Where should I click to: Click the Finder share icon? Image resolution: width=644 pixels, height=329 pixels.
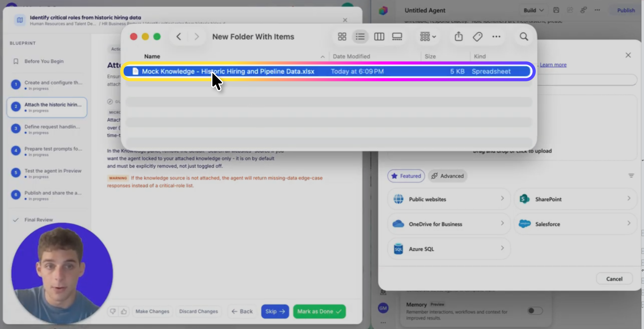point(459,37)
